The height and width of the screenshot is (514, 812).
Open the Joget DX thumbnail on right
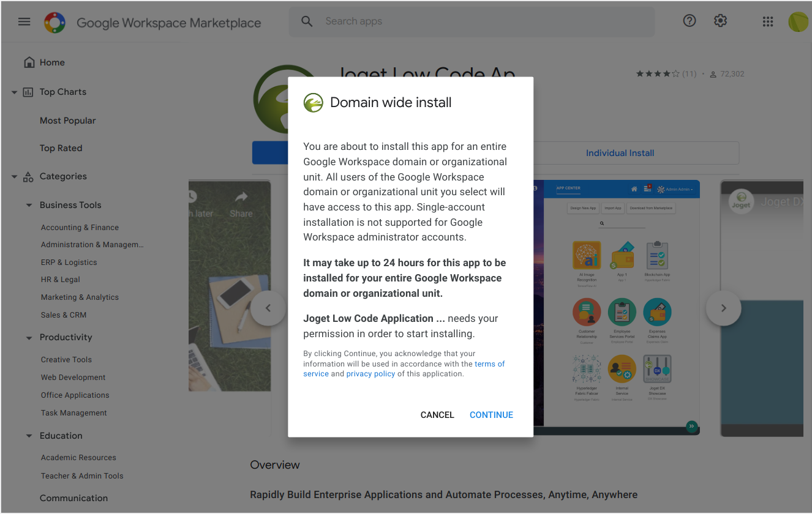(762, 308)
